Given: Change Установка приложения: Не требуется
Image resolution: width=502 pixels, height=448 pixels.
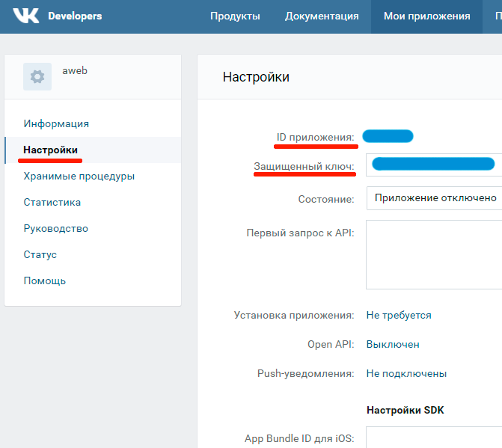Looking at the screenshot, I should click(399, 315).
